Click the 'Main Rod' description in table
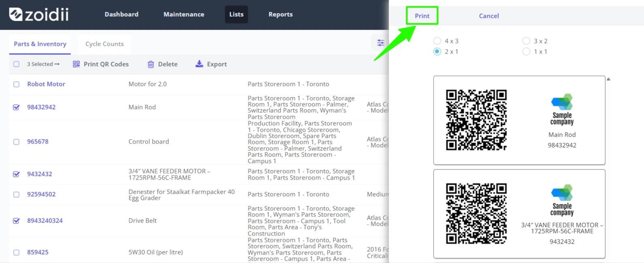Image resolution: width=644 pixels, height=263 pixels. pyautogui.click(x=142, y=107)
